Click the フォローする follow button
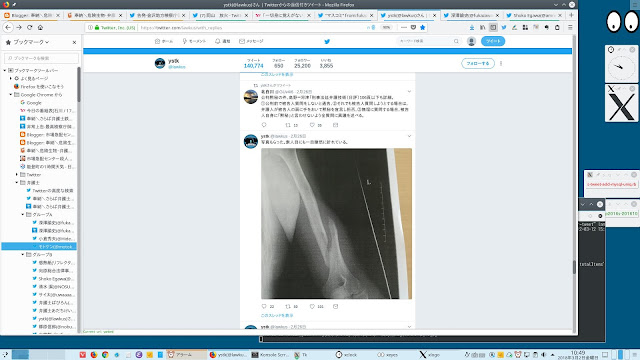Image resolution: width=640 pixels, height=360 pixels. coord(478,64)
